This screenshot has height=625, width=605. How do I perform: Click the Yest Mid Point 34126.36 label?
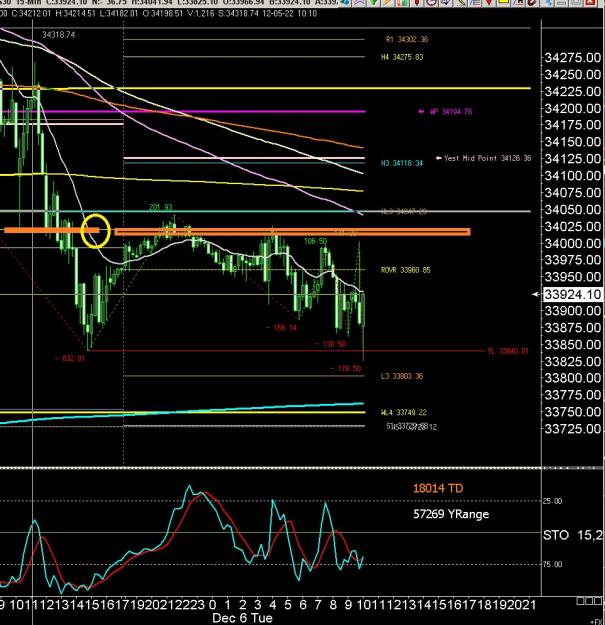click(x=487, y=158)
